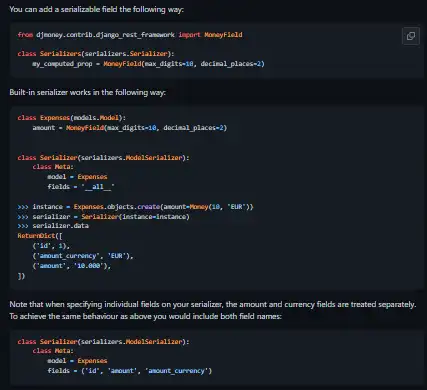The image size is (427, 390).
Task: Click the "('id', 1)," output line
Action: pos(51,246)
